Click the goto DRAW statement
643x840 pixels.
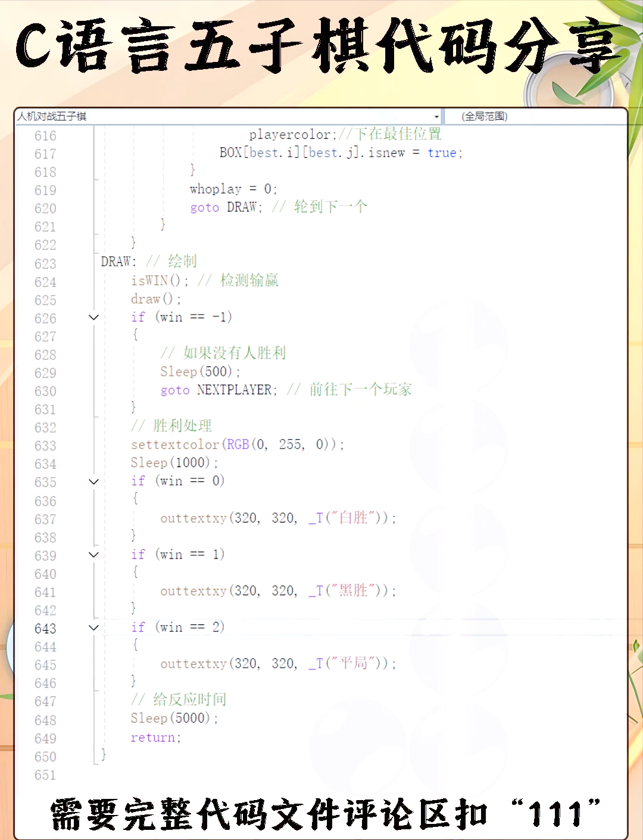(x=226, y=207)
